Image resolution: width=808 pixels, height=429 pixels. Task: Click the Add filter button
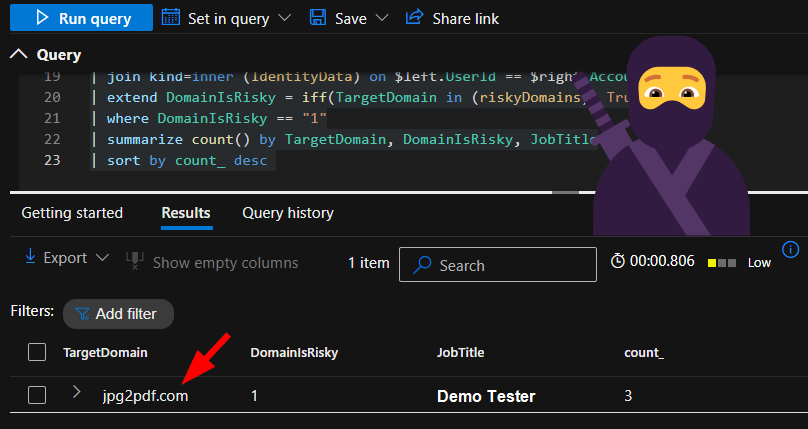coord(117,314)
